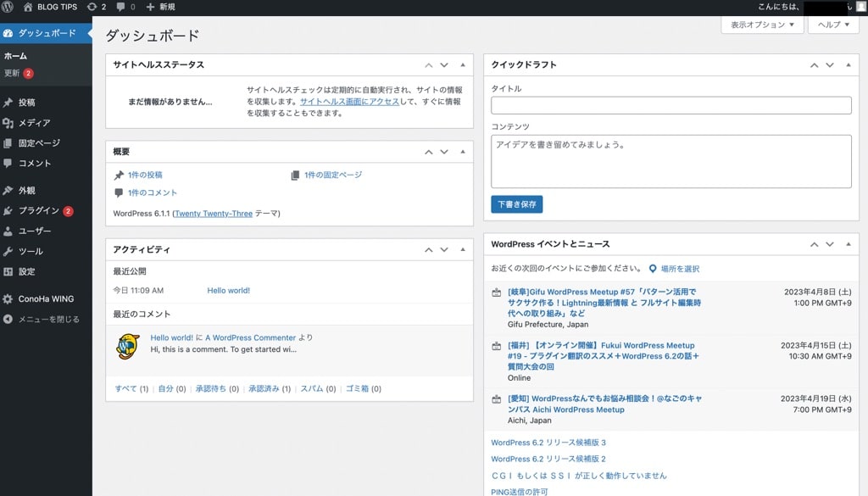The width and height of the screenshot is (868, 496).
Task: Move 概要 panel down
Action: tap(444, 152)
